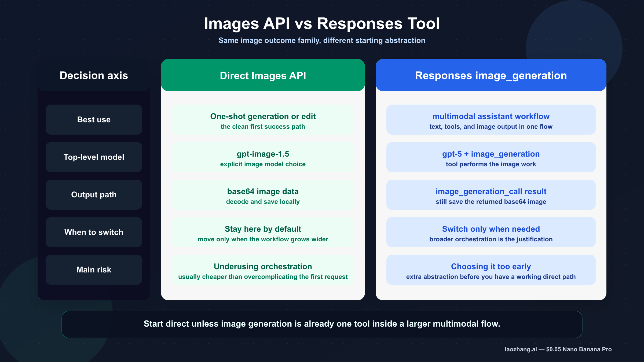Select the Switch only when needed card
644x362 pixels.
(x=491, y=232)
